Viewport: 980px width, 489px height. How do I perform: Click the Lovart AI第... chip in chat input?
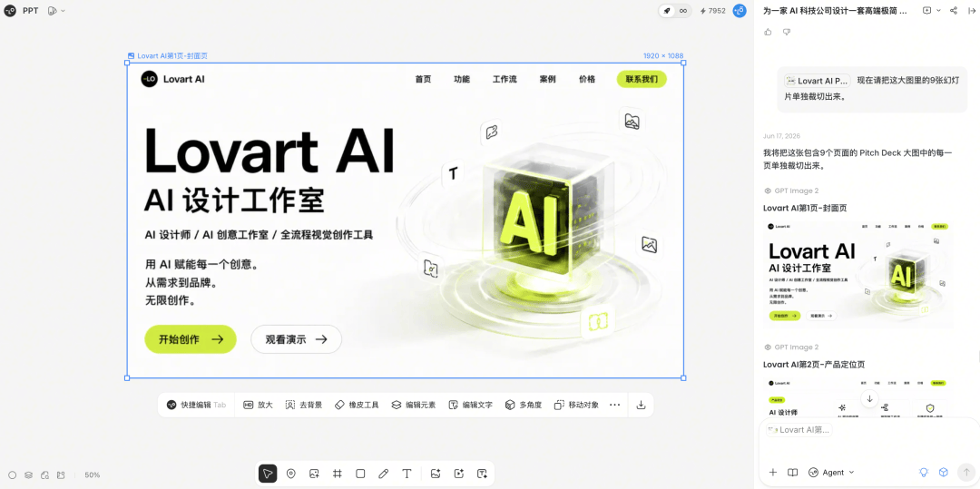pos(799,430)
